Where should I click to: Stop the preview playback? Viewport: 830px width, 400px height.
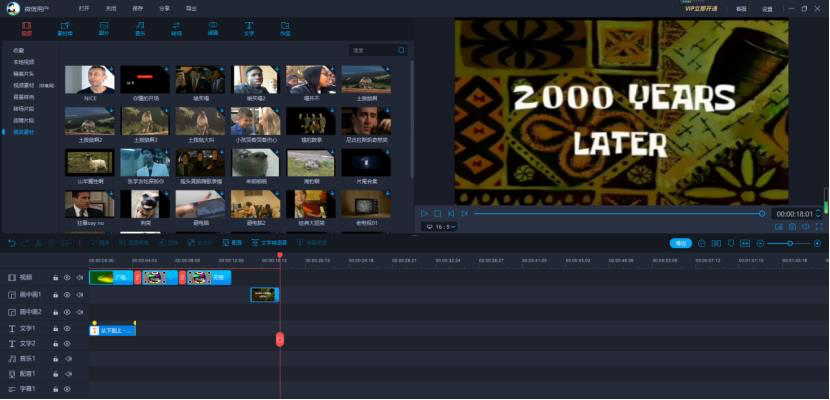click(x=438, y=213)
